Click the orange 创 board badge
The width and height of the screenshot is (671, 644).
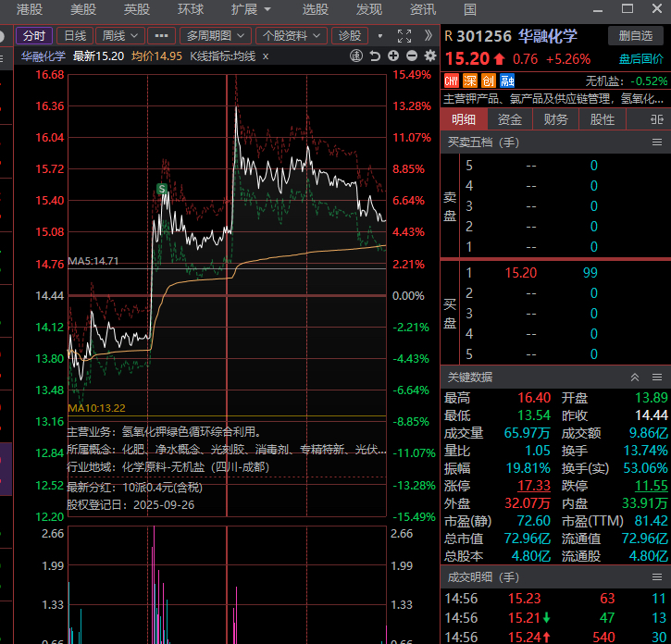coord(489,80)
